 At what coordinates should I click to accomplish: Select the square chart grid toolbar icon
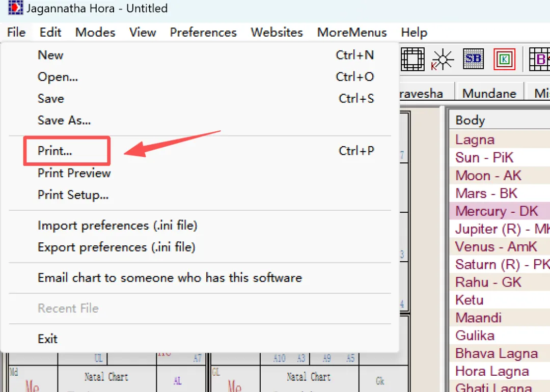(x=413, y=59)
